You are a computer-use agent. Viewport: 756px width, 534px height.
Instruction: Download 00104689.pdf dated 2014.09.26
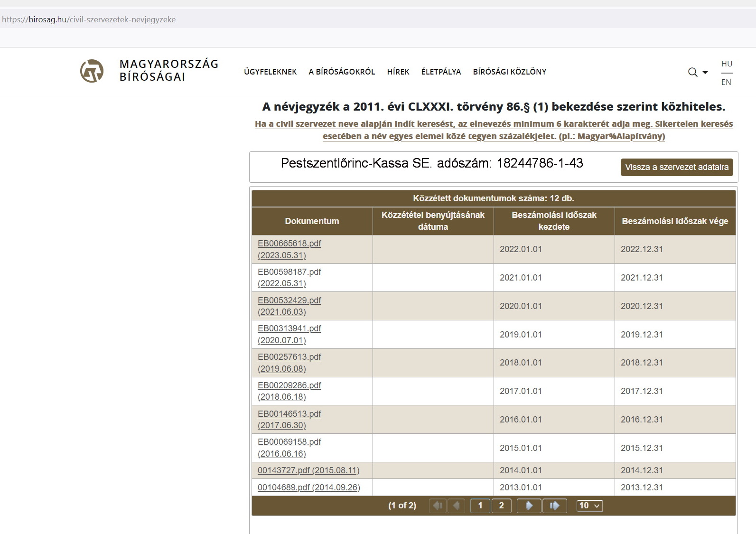pos(308,487)
